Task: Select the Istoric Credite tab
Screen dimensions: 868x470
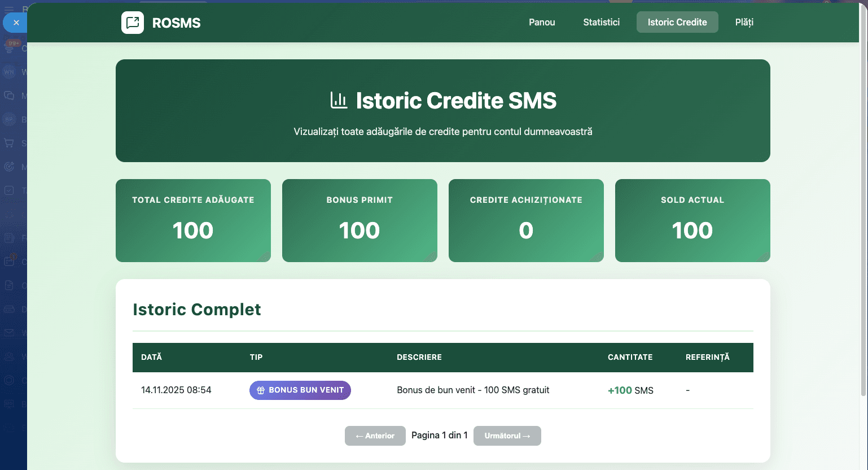Action: [677, 22]
